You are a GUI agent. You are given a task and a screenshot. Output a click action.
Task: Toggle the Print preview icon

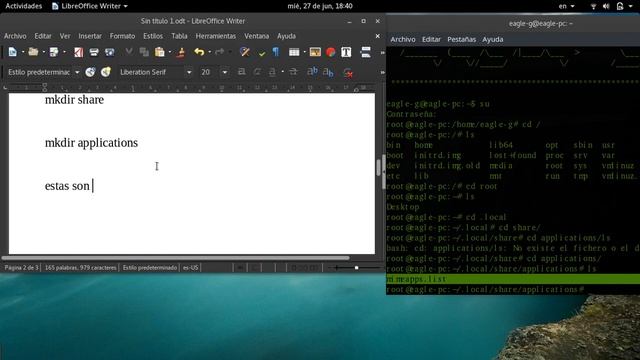109,52
